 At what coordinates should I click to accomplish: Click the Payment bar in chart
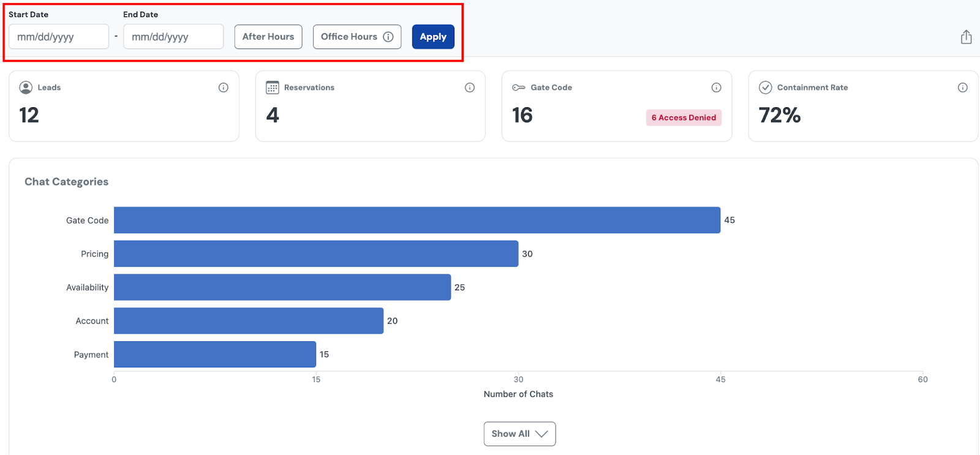pyautogui.click(x=214, y=354)
